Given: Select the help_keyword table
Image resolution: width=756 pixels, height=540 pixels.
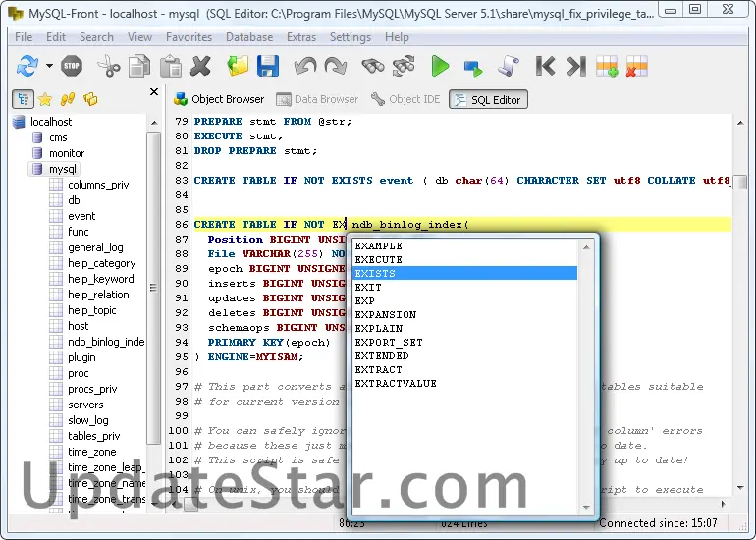Looking at the screenshot, I should 101,279.
